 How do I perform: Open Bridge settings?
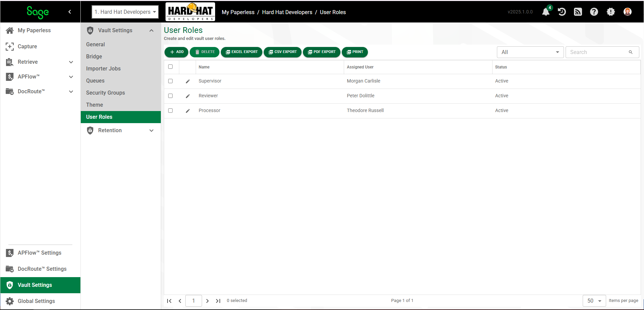click(x=121, y=56)
